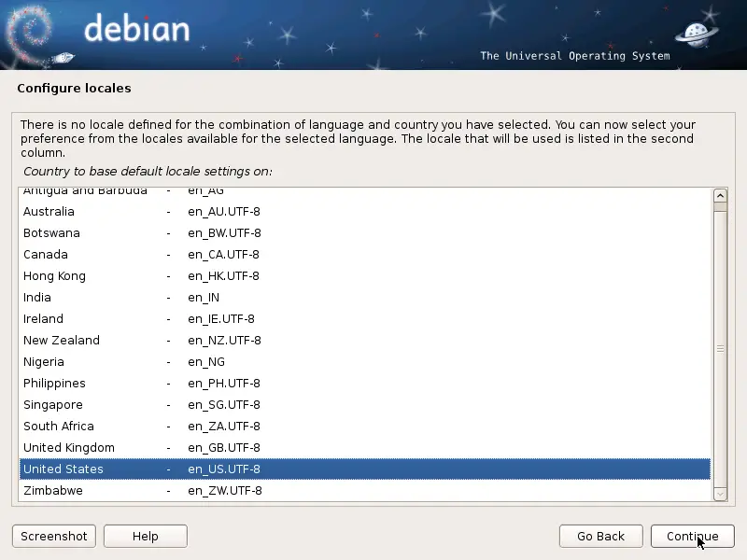Select Australia en_AU.UTF-8 locale row
Viewport: 747px width, 560px height.
click(x=365, y=212)
